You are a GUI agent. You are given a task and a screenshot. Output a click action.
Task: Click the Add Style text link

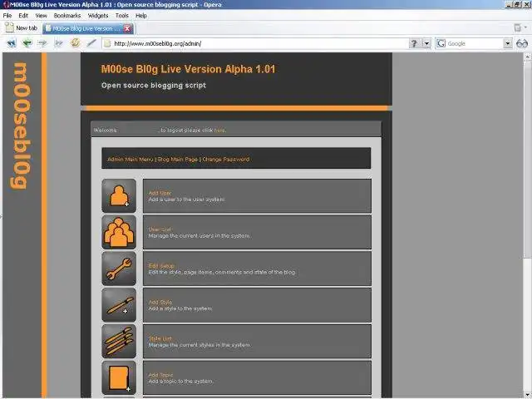(x=160, y=302)
